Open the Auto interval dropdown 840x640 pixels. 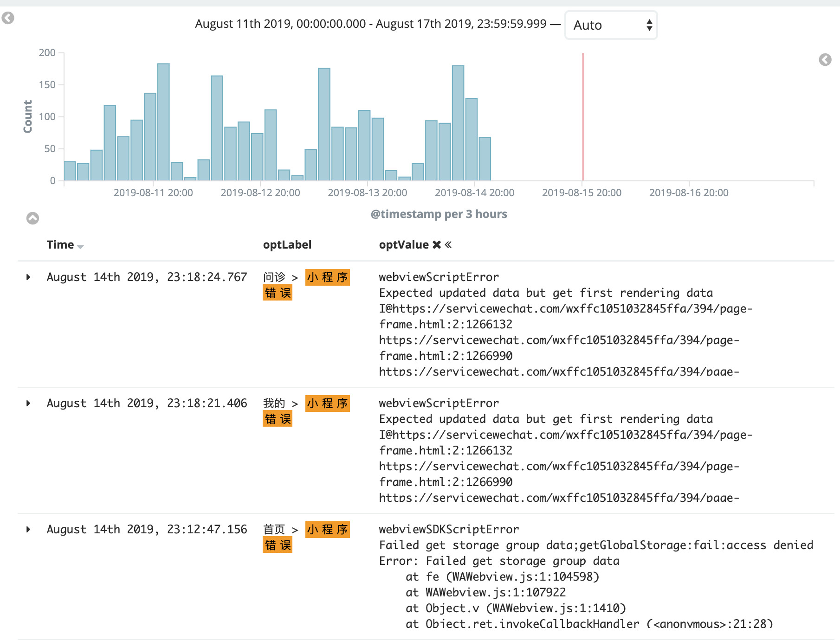pyautogui.click(x=611, y=25)
